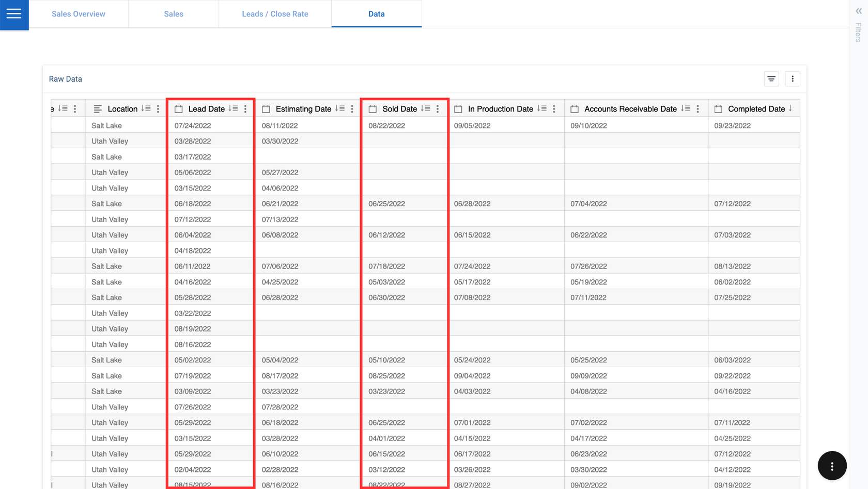Viewport: 868px width, 489px height.
Task: Toggle sort order on the Location column
Action: click(x=147, y=109)
